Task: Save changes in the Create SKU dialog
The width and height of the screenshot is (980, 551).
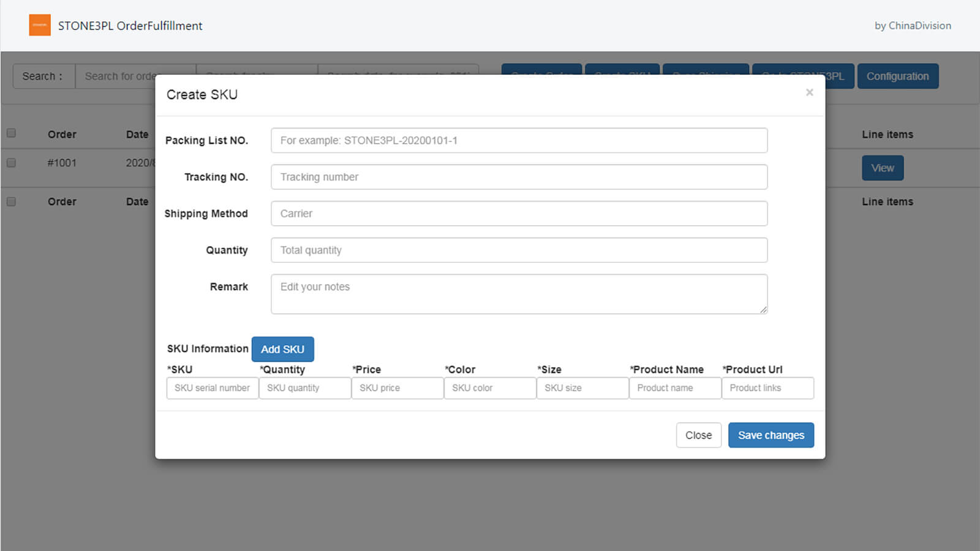Action: click(771, 435)
